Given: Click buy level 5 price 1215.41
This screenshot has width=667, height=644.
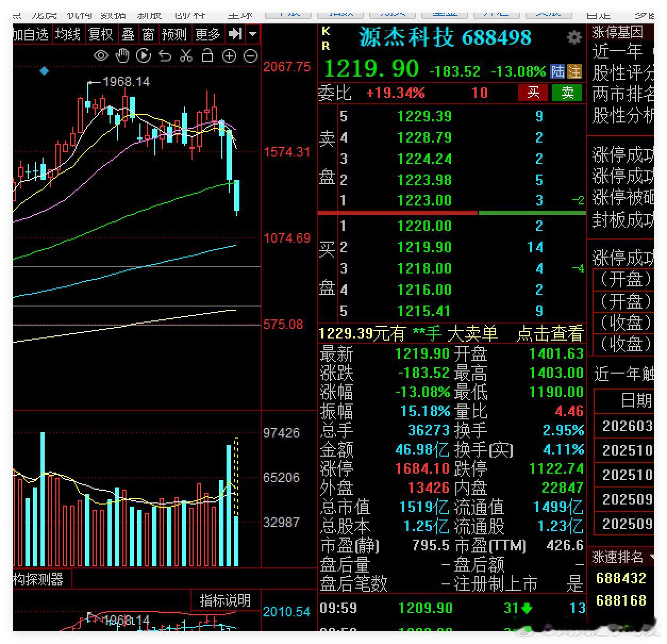Looking at the screenshot, I should pos(424,311).
